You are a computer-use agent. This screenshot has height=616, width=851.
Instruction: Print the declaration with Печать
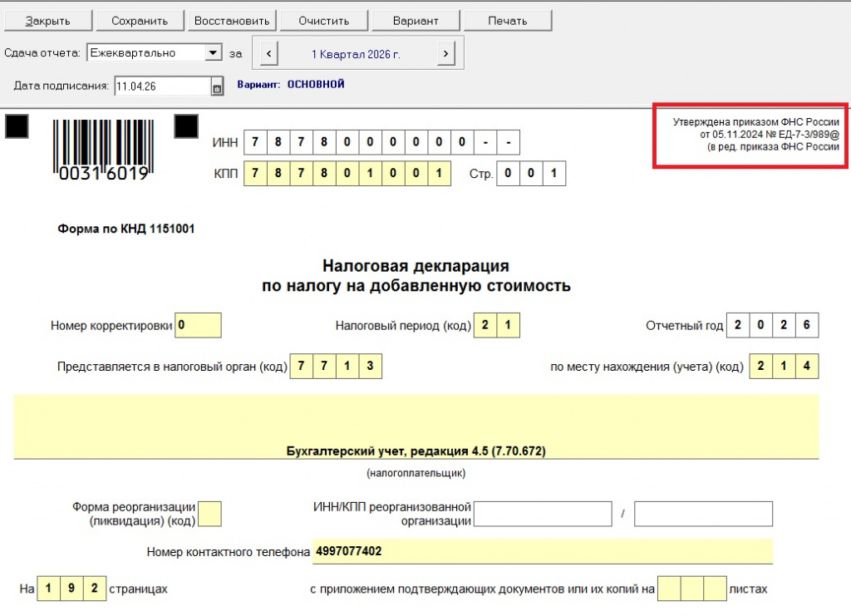(508, 21)
